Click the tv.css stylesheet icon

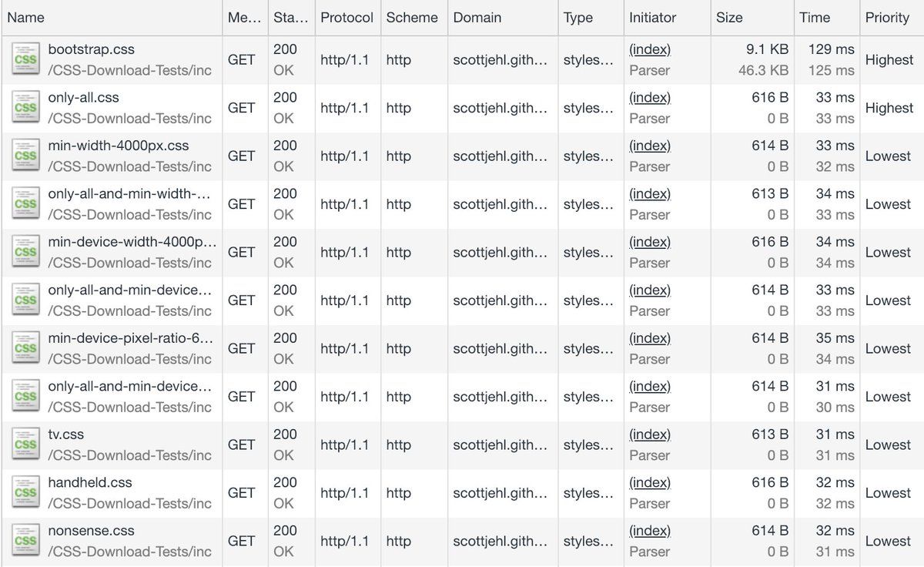coord(25,445)
